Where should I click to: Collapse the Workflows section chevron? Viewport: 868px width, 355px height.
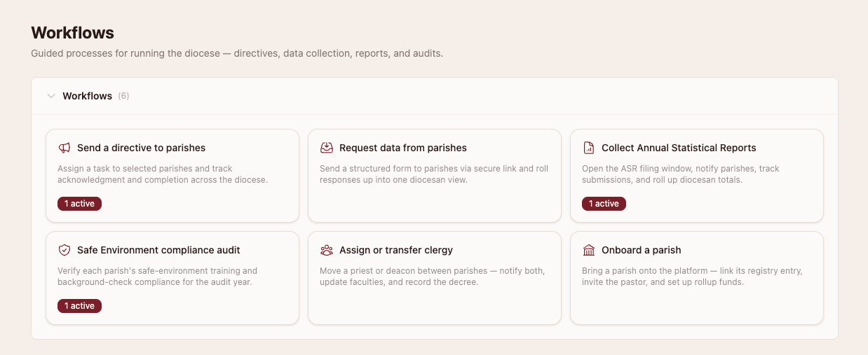50,96
